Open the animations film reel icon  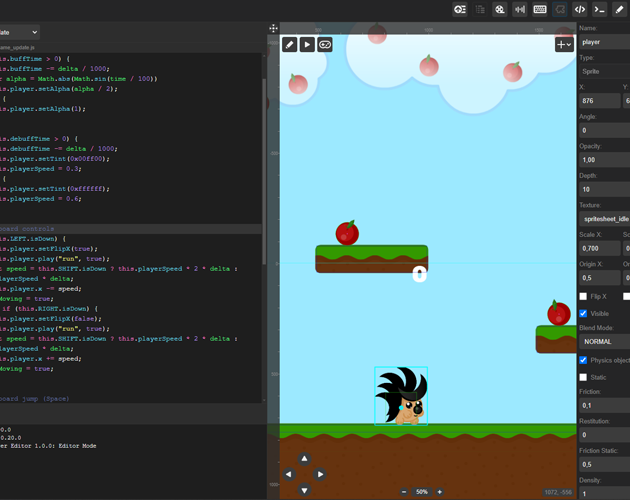pos(500,9)
